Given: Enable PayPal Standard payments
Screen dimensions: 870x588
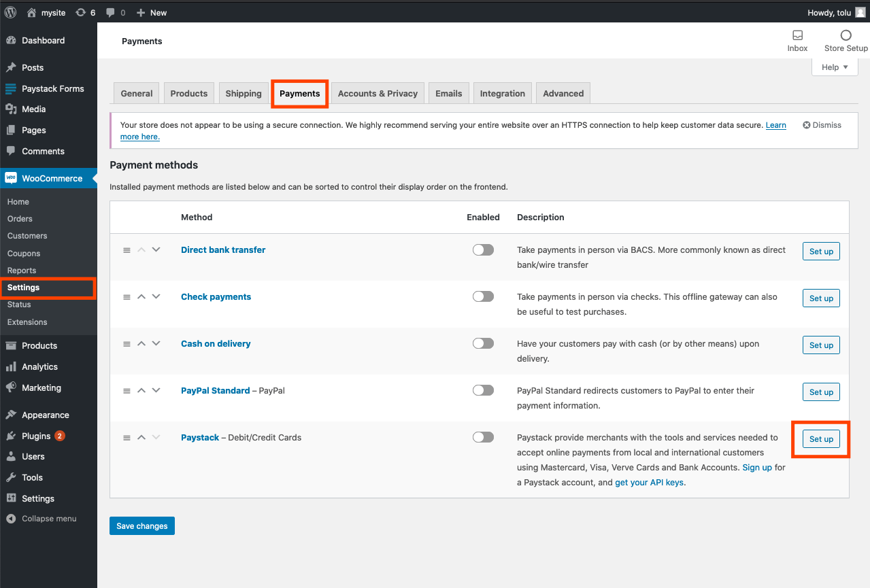Looking at the screenshot, I should point(483,390).
